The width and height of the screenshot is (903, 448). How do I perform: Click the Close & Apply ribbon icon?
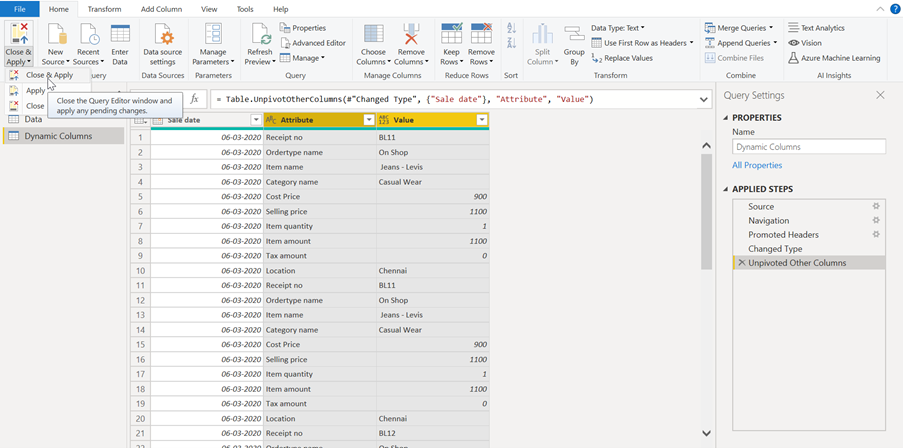pos(20,34)
